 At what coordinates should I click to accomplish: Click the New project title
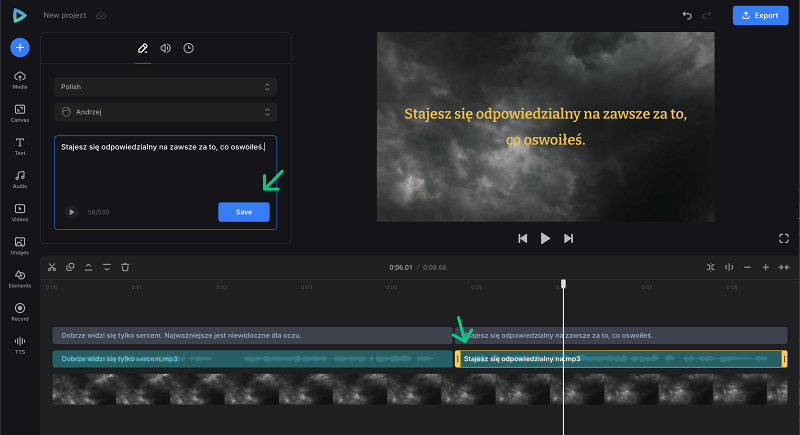[65, 15]
